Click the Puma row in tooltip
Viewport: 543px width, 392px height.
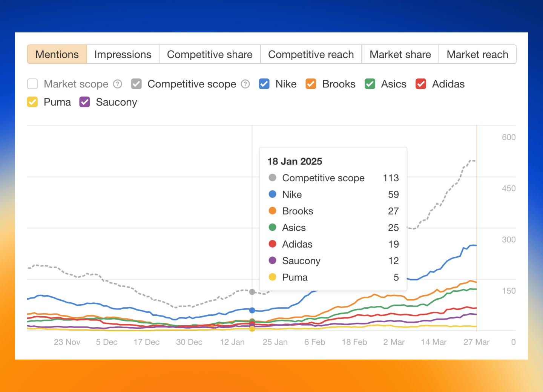coord(333,277)
